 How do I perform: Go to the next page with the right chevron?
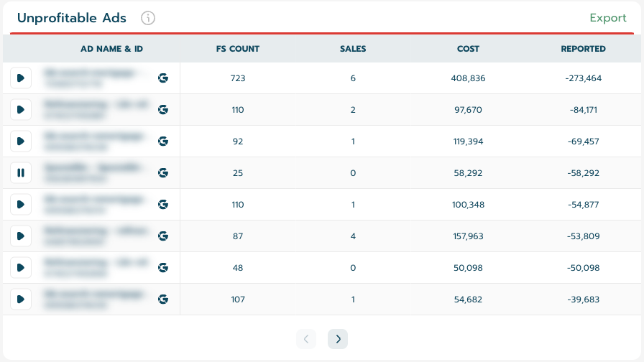click(x=338, y=339)
